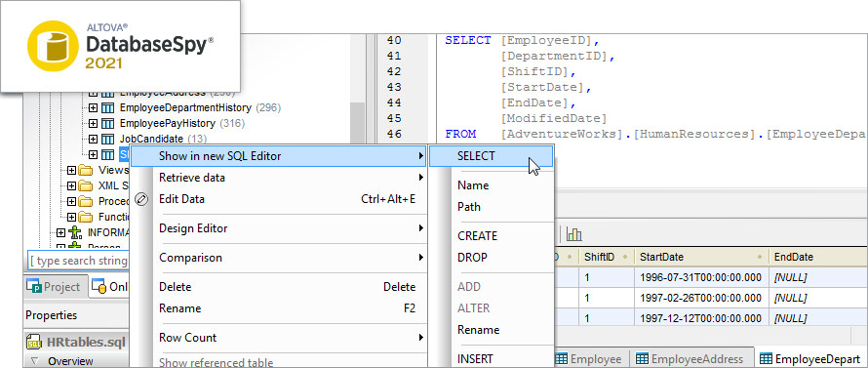Expand the JobCandidate table node
The width and height of the screenshot is (868, 368).
[x=93, y=139]
